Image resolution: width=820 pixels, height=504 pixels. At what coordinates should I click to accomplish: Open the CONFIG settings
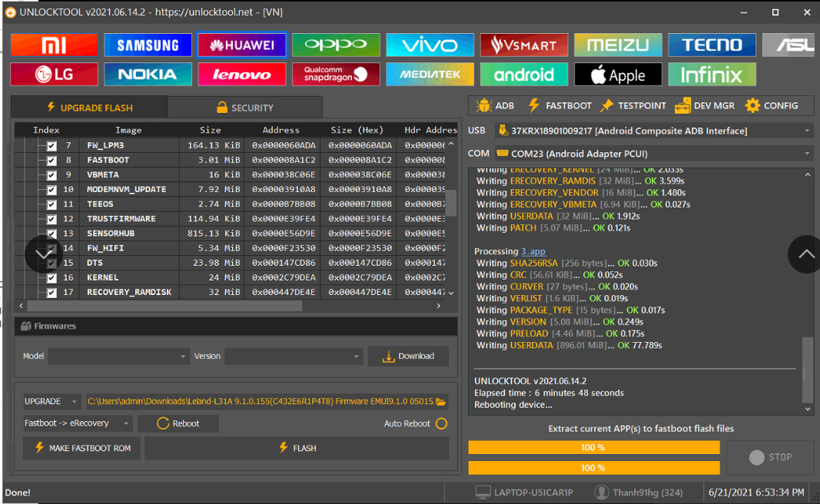[x=772, y=105]
